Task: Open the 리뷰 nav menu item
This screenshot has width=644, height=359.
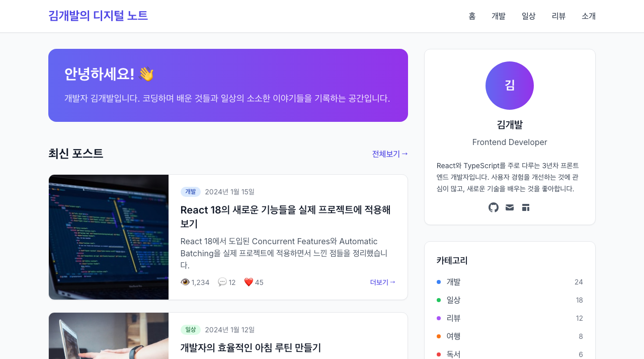Action: (x=558, y=16)
